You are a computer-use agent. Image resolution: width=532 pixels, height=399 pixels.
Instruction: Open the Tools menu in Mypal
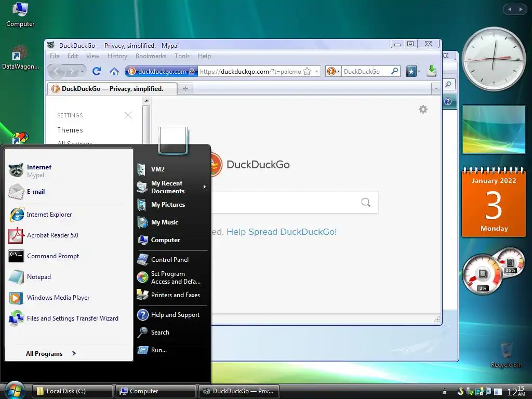[x=182, y=56]
